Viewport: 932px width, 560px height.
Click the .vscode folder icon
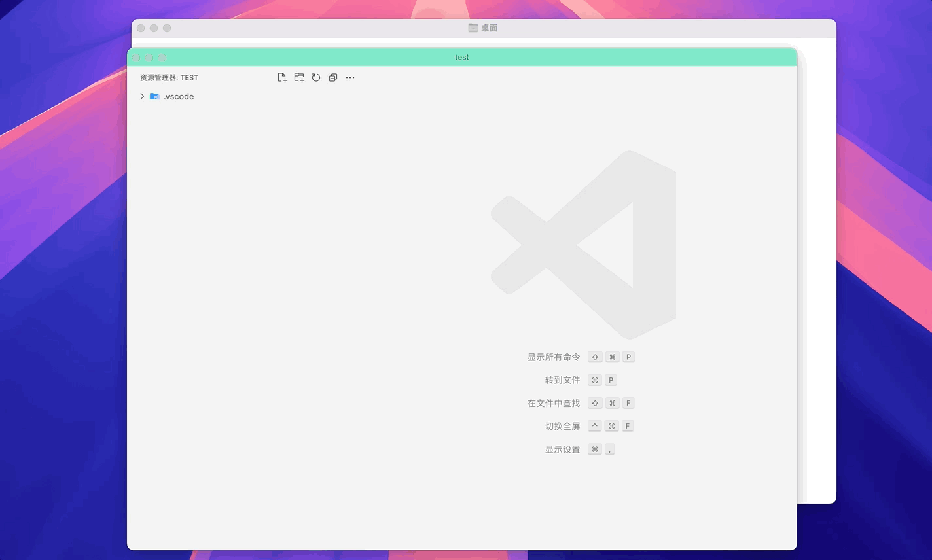point(154,96)
